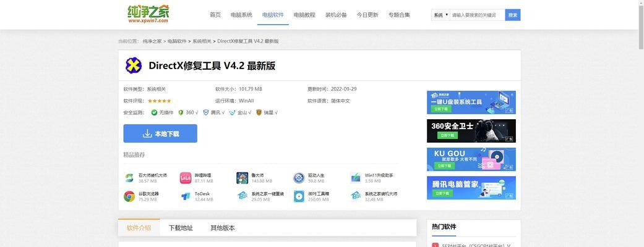This screenshot has width=644, height=247.
Task: Click the 微PE工具箱 name link
Action: pos(319,194)
